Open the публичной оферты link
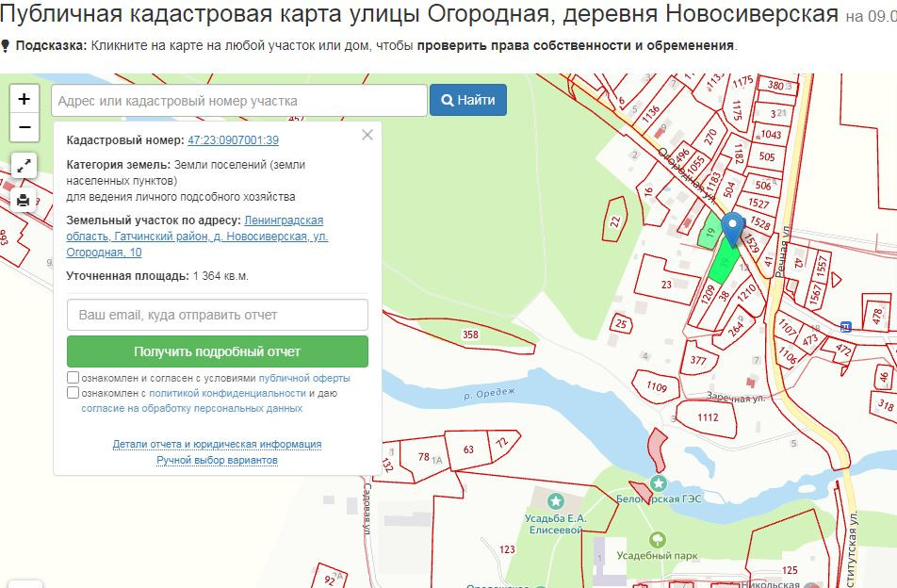 pyautogui.click(x=304, y=378)
